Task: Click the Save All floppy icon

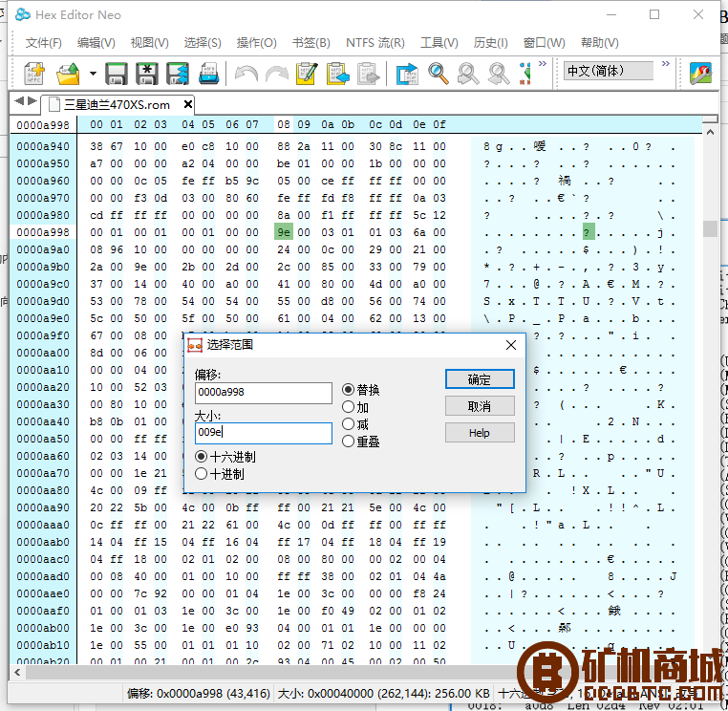Action: pyautogui.click(x=178, y=74)
